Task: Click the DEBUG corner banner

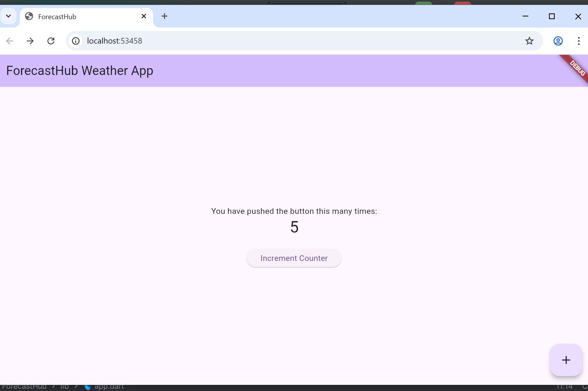Action: point(577,68)
